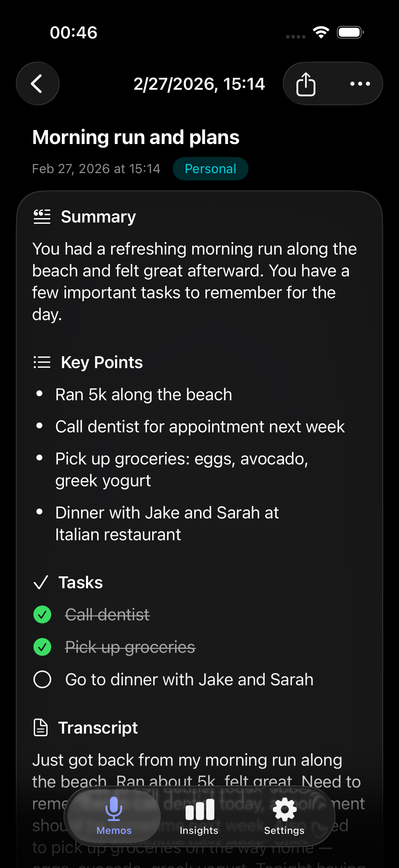Check off dinner with Jake and Sarah
This screenshot has height=868, width=399.
click(x=42, y=679)
